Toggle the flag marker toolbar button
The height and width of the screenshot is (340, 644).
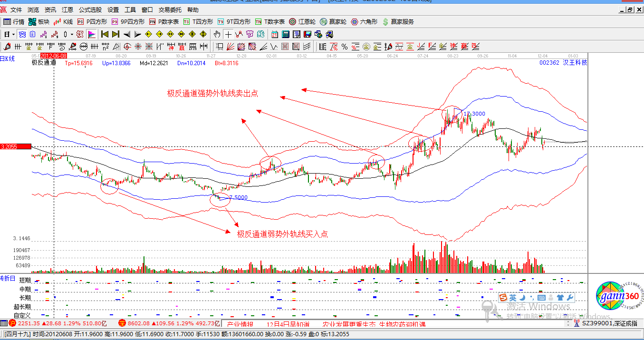point(92,34)
